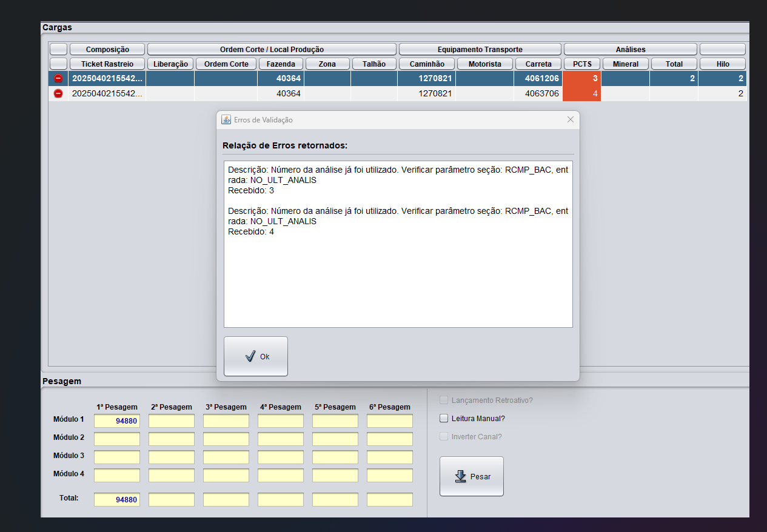Click the Total field of the 6ª Pesagem column
The image size is (767, 532).
click(x=390, y=499)
